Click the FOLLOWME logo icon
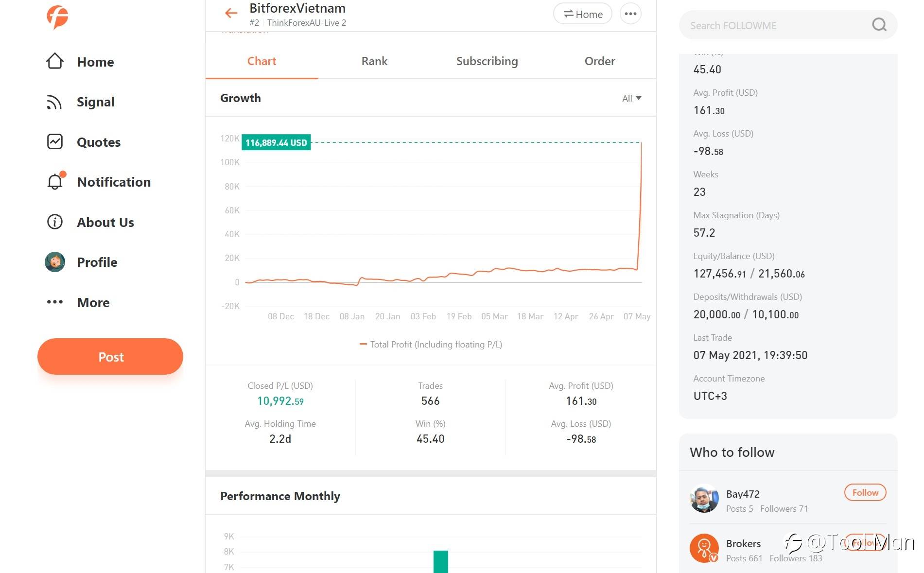 click(x=57, y=17)
